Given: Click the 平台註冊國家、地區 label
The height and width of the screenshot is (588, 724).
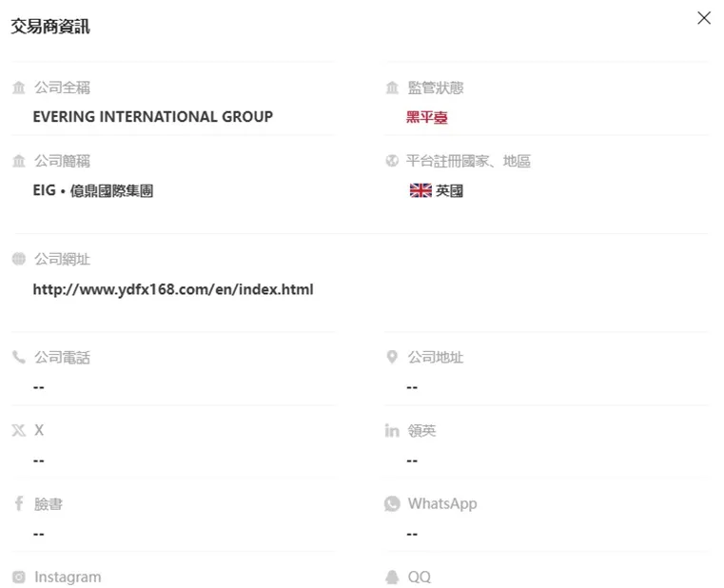Looking at the screenshot, I should pyautogui.click(x=468, y=161).
